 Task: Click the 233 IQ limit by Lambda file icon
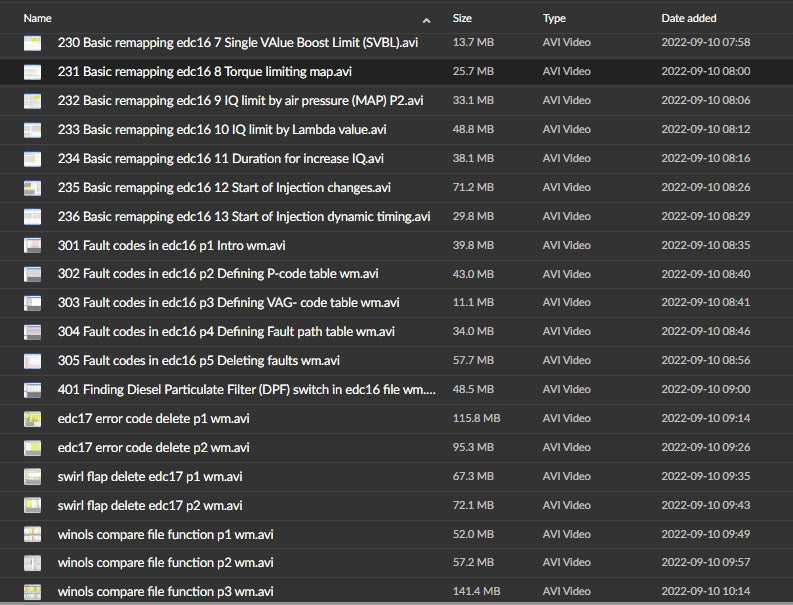click(x=33, y=130)
